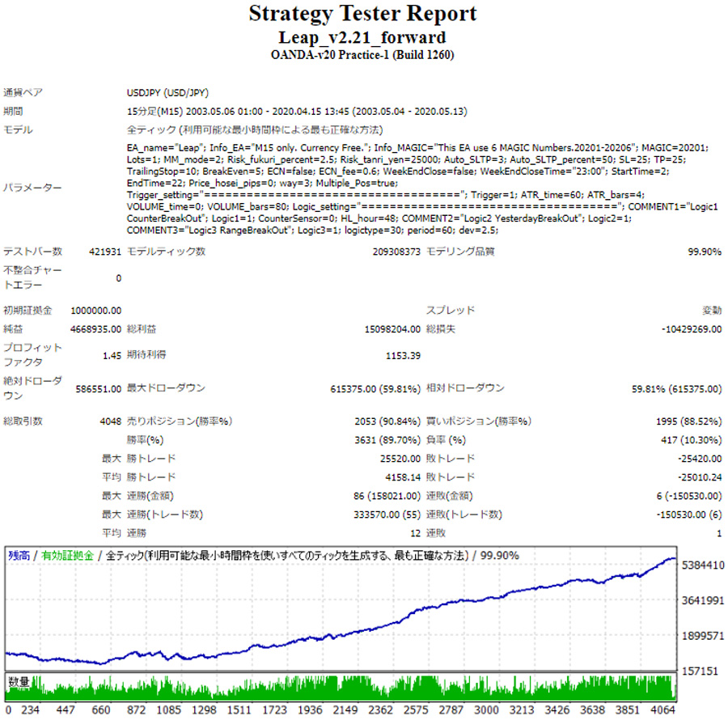Click the modelling quality value 99.90%
This screenshot has width=728, height=724.
point(705,252)
